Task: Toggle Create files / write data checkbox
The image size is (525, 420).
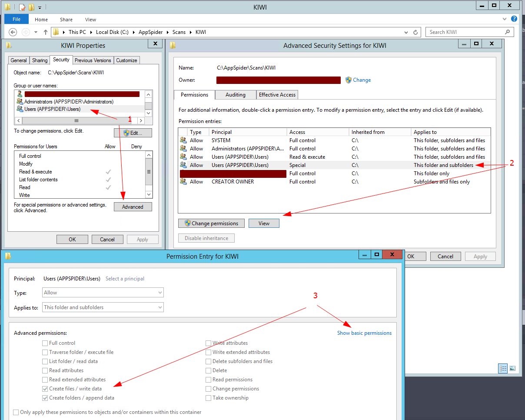Action: click(45, 389)
